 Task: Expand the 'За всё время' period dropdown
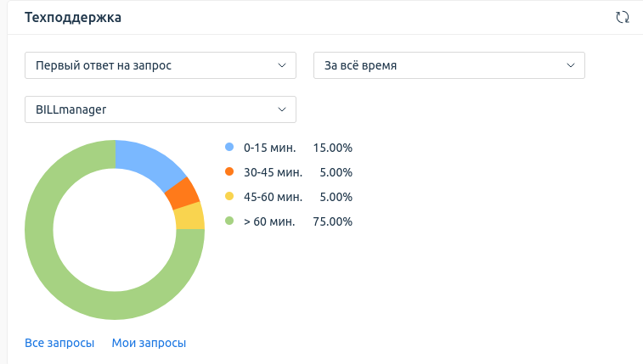coord(449,65)
